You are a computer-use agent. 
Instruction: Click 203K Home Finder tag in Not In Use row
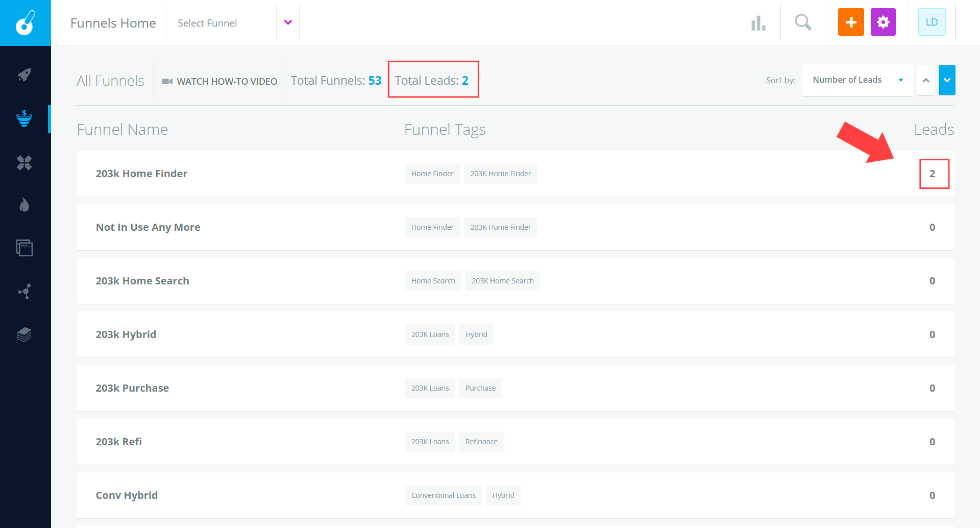pyautogui.click(x=501, y=227)
